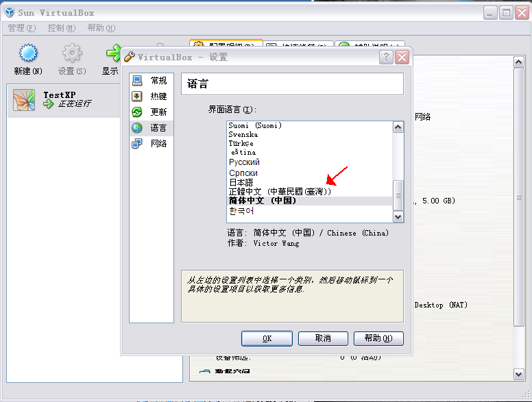Select the 热键 (Hotkey) settings category
This screenshot has height=402, width=532.
pos(152,97)
